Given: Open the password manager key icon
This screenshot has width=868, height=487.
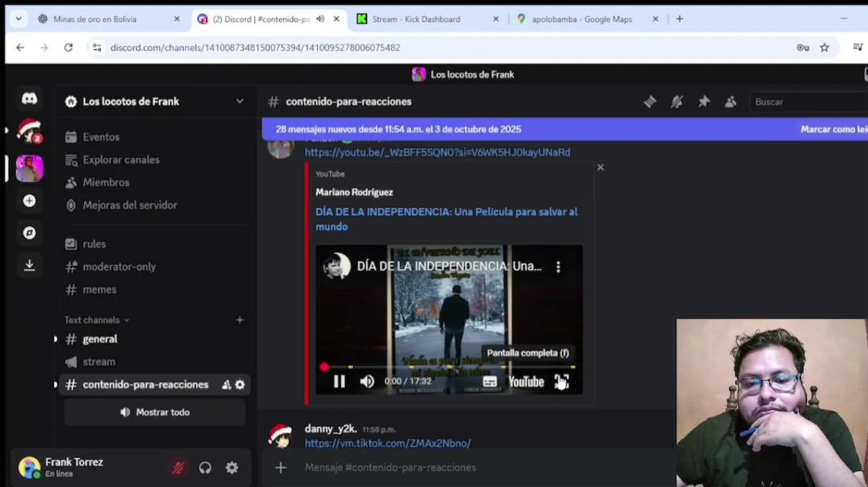Looking at the screenshot, I should click(x=802, y=47).
